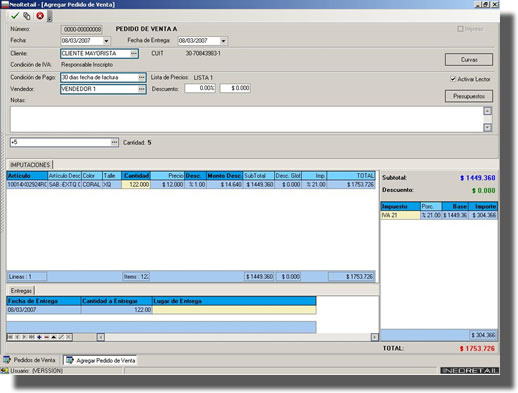The image size is (518, 393).
Task: Click the Descuento percentage field
Action: coord(200,88)
